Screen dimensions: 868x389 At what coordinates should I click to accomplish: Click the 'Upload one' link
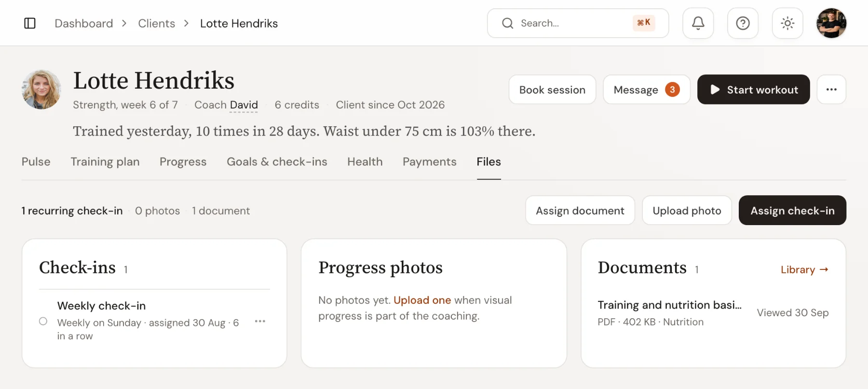click(x=422, y=300)
